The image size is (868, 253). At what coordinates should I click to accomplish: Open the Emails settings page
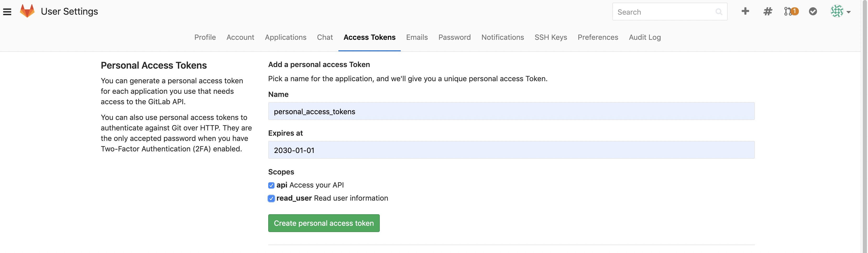[x=417, y=37]
